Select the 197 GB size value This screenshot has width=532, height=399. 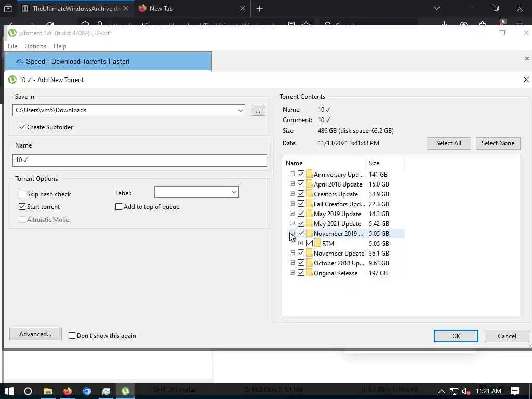coord(378,273)
